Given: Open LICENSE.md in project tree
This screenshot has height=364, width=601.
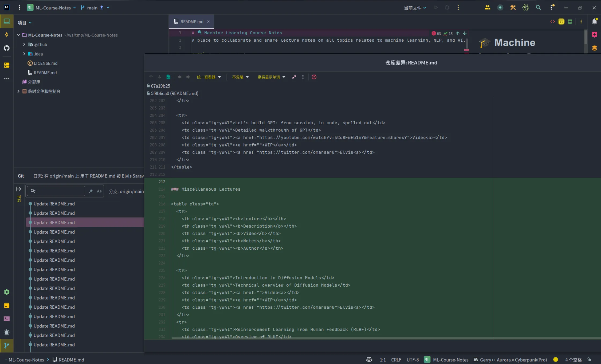Looking at the screenshot, I should [x=45, y=63].
